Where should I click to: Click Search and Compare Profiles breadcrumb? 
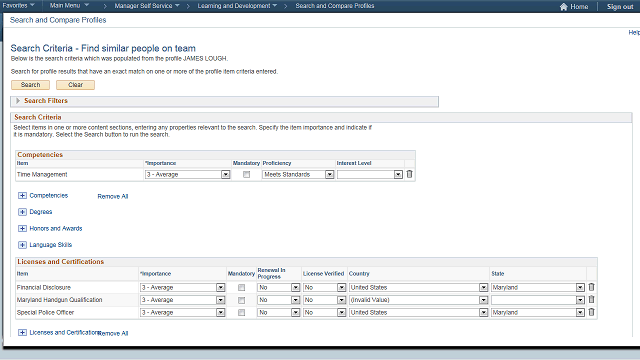tap(335, 6)
